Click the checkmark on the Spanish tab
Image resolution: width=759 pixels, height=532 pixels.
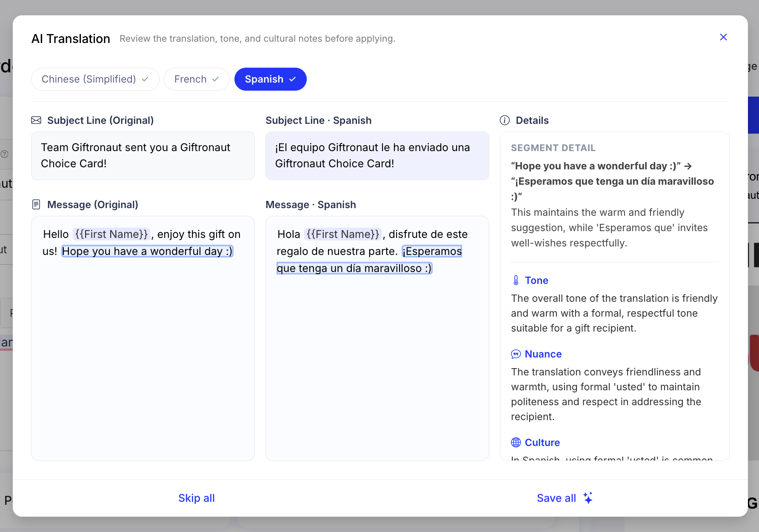[x=293, y=79]
